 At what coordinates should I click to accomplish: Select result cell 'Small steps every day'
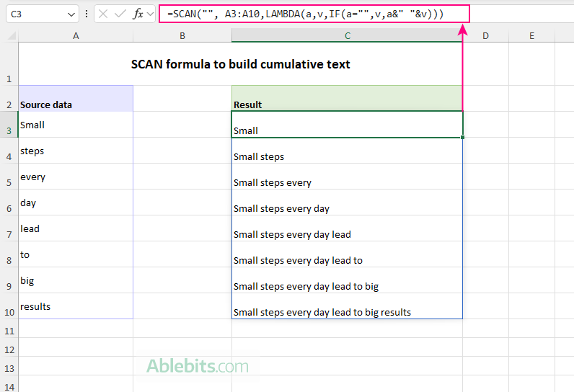(x=347, y=202)
